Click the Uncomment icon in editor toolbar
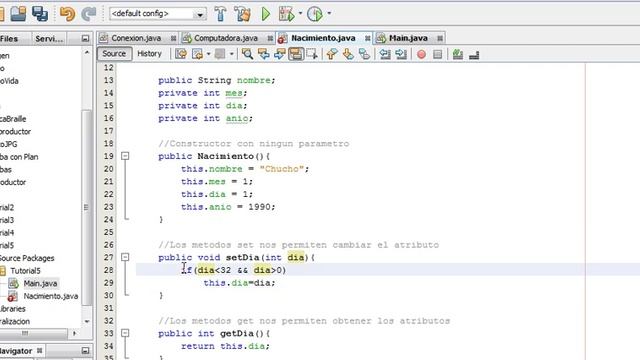The image size is (640, 360). coord(474,54)
